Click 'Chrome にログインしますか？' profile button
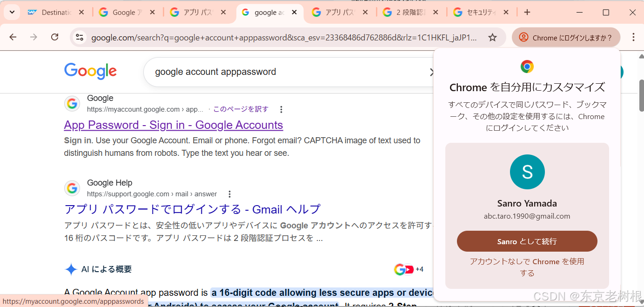Image resolution: width=644 pixels, height=307 pixels. 566,38
